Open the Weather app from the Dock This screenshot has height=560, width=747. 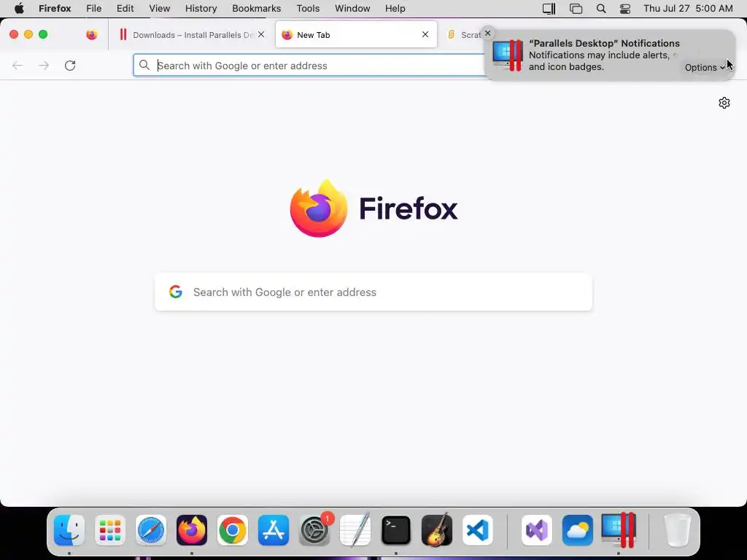[x=578, y=530]
